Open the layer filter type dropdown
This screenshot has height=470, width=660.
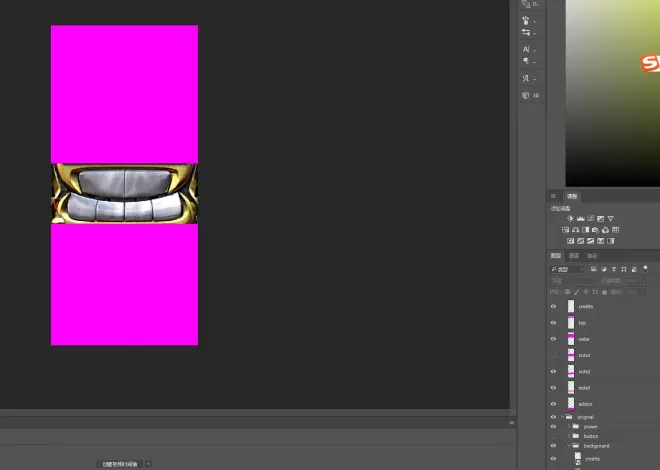coord(567,269)
